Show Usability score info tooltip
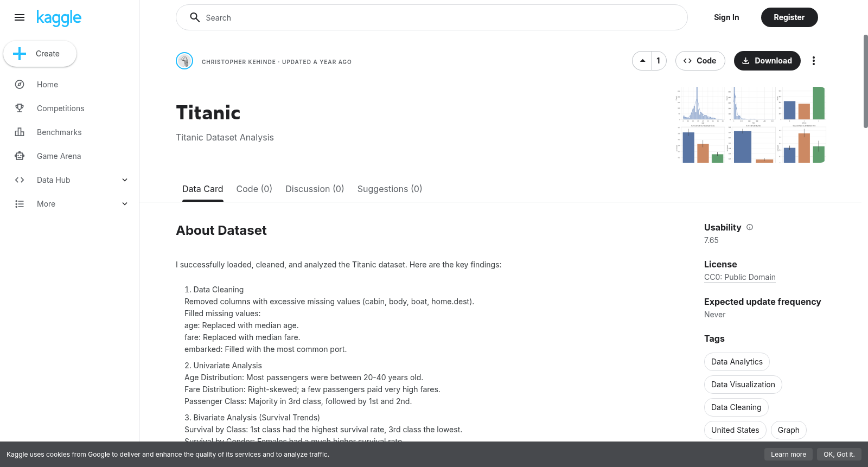Viewport: 868px width, 467px height. coord(750,227)
